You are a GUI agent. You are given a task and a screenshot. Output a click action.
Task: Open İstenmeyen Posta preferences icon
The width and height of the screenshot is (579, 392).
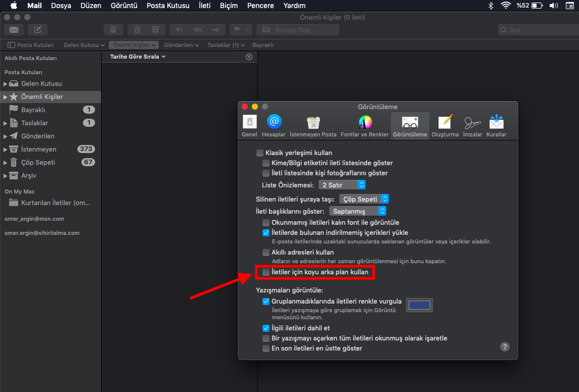point(314,126)
